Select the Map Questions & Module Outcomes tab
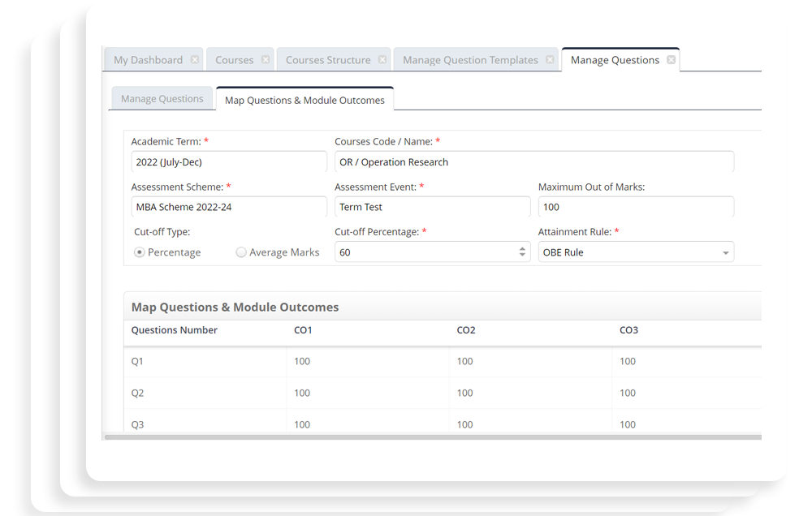Image resolution: width=812 pixels, height=516 pixels. [304, 99]
